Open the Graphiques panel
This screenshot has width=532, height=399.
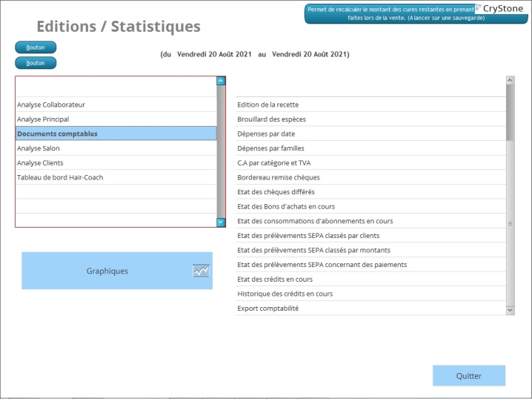(x=117, y=271)
